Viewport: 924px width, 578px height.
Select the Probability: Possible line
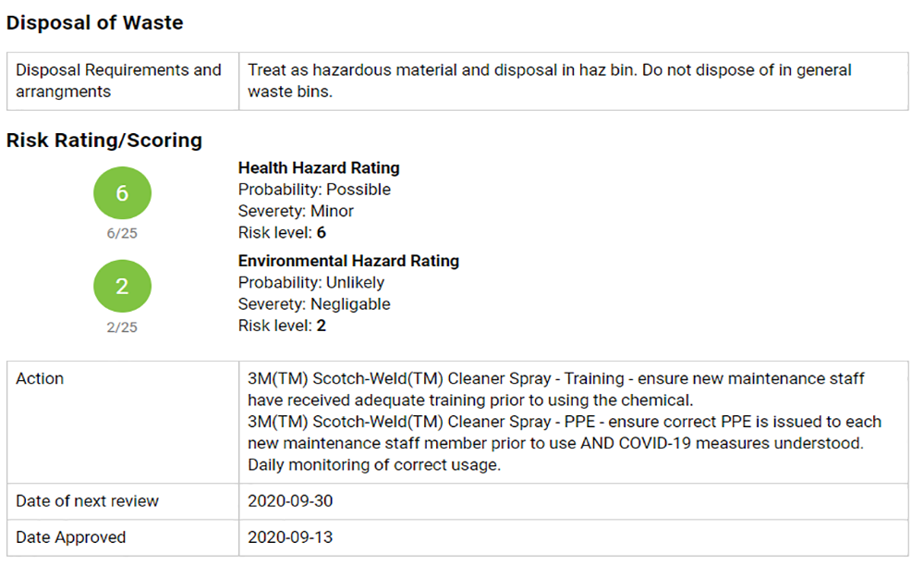[314, 190]
